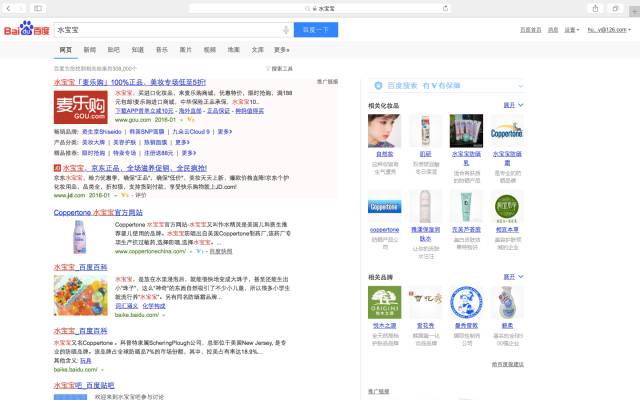Switch to the 视频 tab
The image size is (640, 400).
tap(210, 50)
